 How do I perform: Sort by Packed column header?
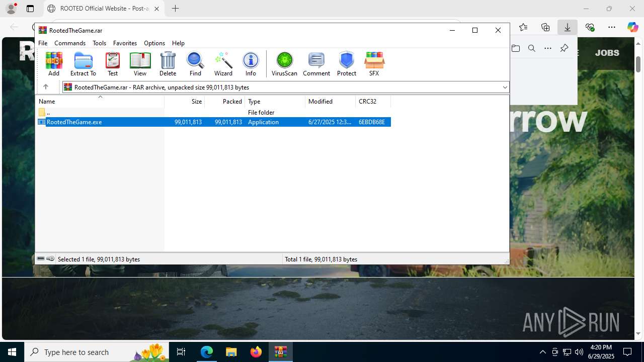coord(225,101)
